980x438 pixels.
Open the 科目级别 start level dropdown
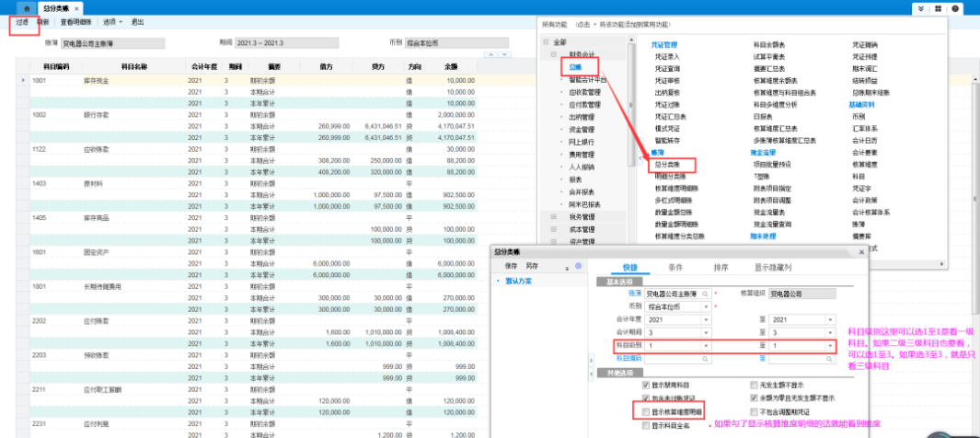pyautogui.click(x=705, y=344)
